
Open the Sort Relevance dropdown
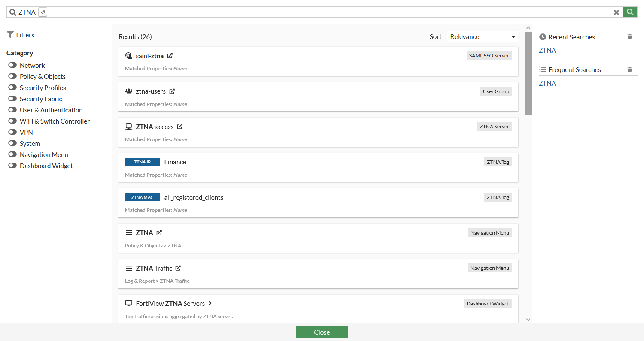click(482, 37)
